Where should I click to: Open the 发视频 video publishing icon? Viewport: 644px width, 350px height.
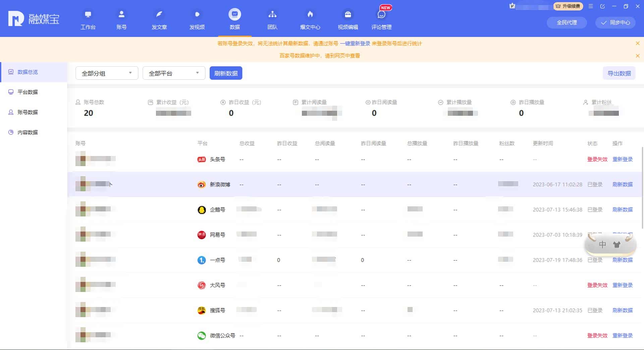(x=197, y=19)
